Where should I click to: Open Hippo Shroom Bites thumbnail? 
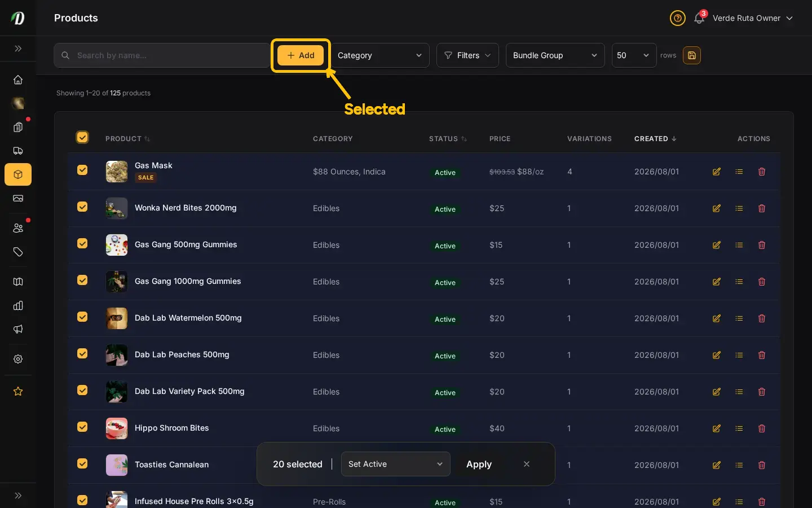tap(117, 428)
